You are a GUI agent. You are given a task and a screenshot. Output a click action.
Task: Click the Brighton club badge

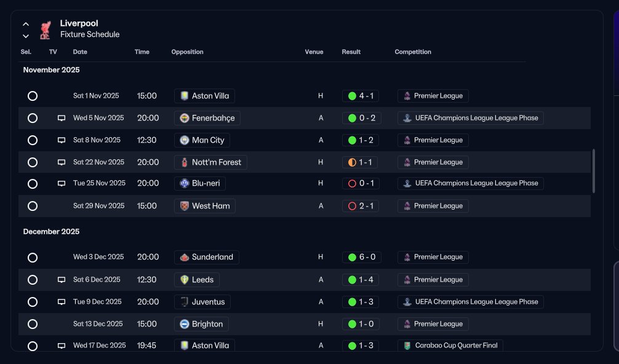click(x=185, y=324)
